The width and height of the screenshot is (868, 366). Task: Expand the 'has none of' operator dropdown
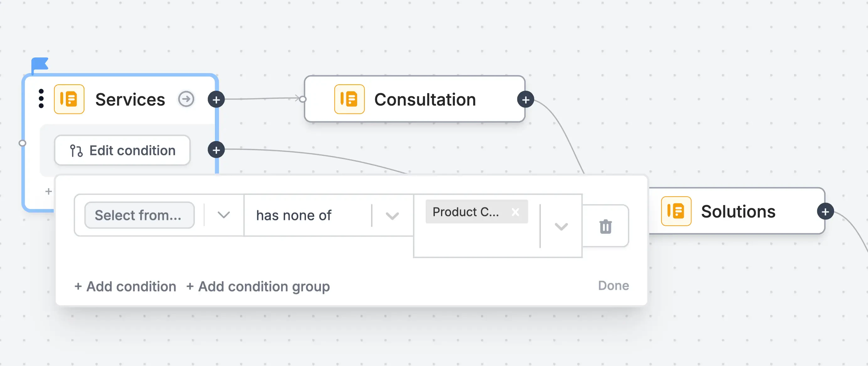[x=392, y=216]
